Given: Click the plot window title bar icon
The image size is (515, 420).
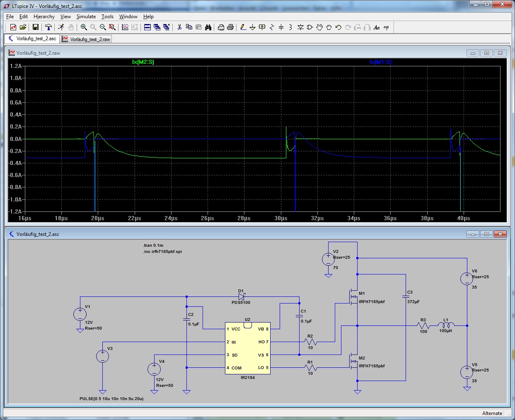Looking at the screenshot, I should pyautogui.click(x=12, y=53).
